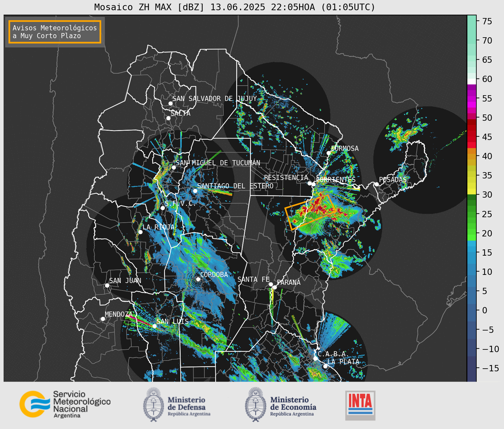Screen dimensions: 504x429
Task: Click the La Plata marker dot
Action: (x=325, y=366)
